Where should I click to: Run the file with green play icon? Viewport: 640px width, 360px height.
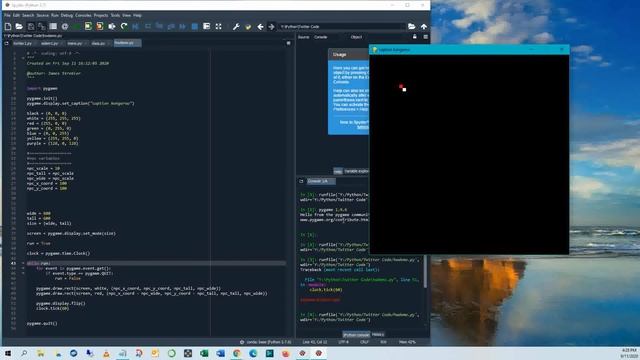(76, 27)
